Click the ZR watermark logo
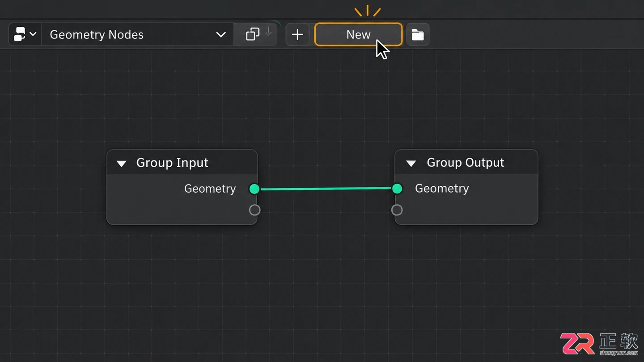Screen dimensions: 644x362 pyautogui.click(x=577, y=343)
